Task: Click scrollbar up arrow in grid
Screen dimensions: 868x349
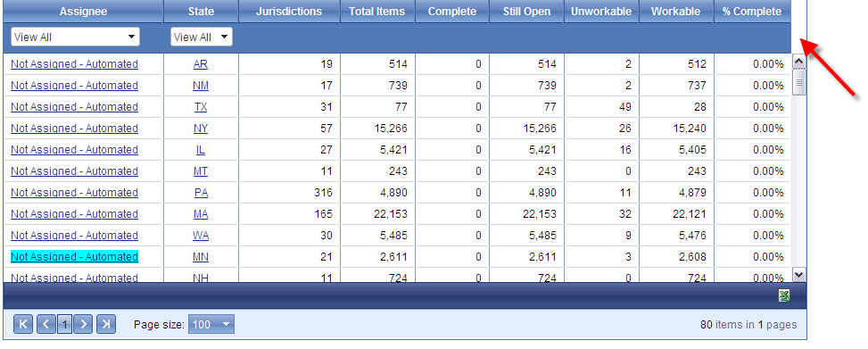Action: [x=798, y=61]
